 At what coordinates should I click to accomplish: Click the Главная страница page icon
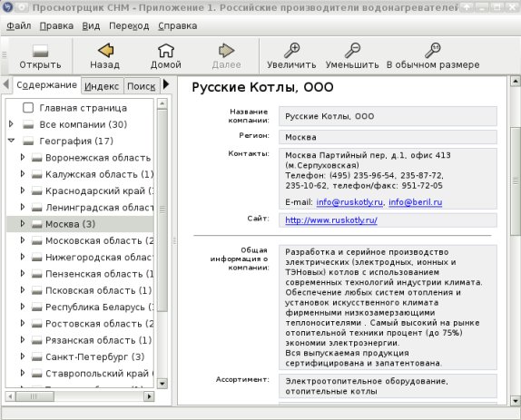point(28,108)
